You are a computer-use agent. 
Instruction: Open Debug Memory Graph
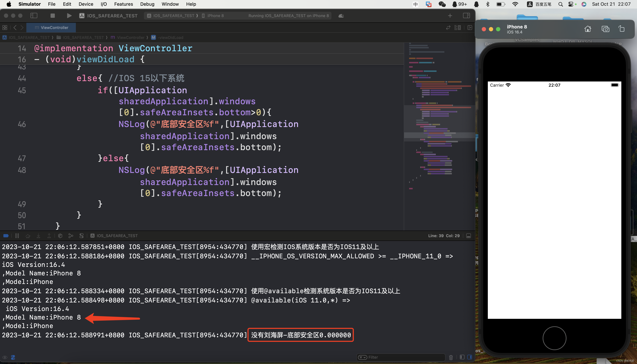pos(71,236)
